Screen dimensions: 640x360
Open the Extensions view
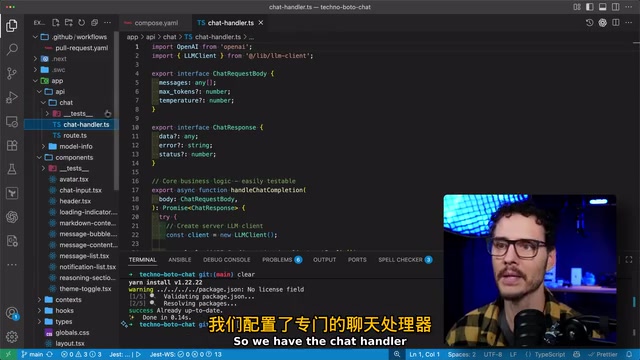coord(12,145)
